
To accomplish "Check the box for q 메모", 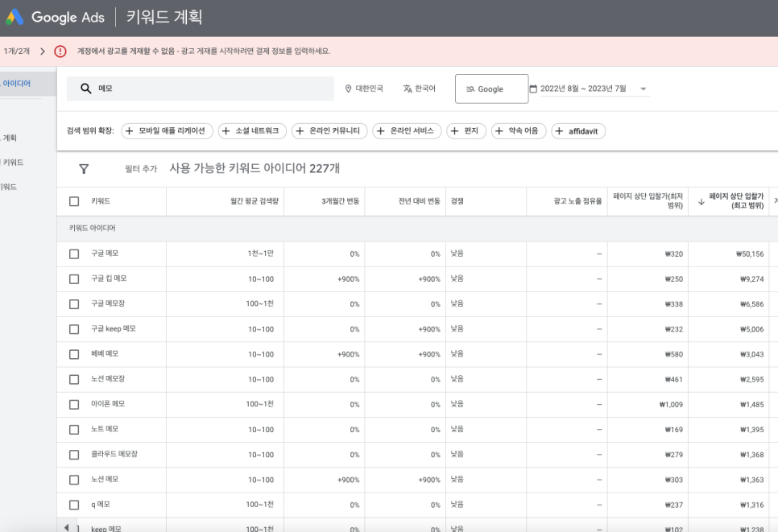I will pyautogui.click(x=74, y=505).
